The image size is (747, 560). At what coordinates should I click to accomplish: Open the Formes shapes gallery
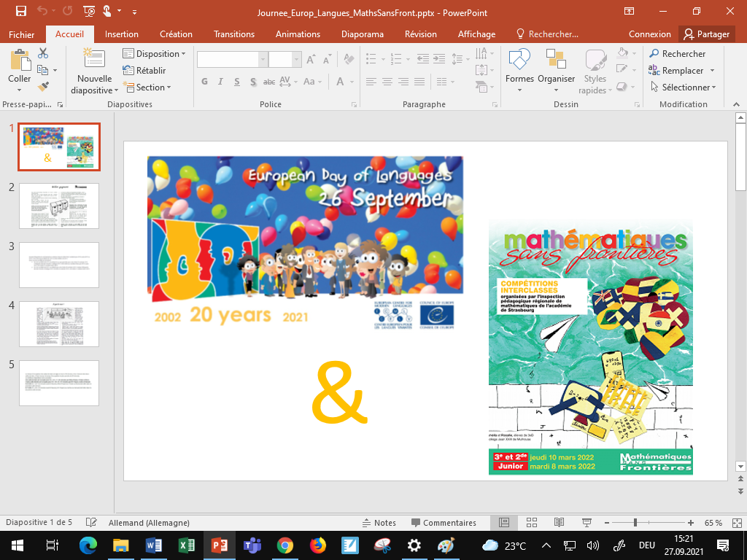pos(519,71)
